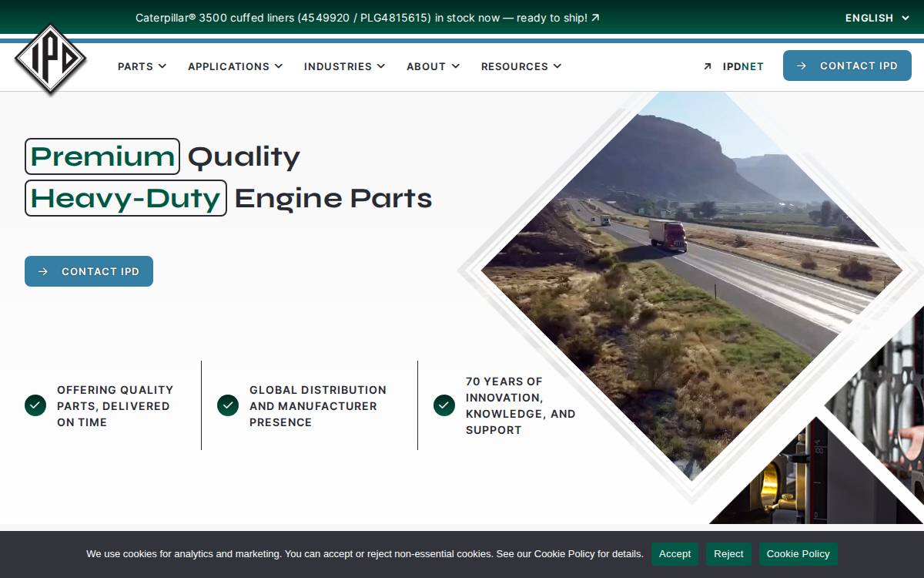Click the 'Heavy-Duty' highlighted heading word

[x=126, y=198]
